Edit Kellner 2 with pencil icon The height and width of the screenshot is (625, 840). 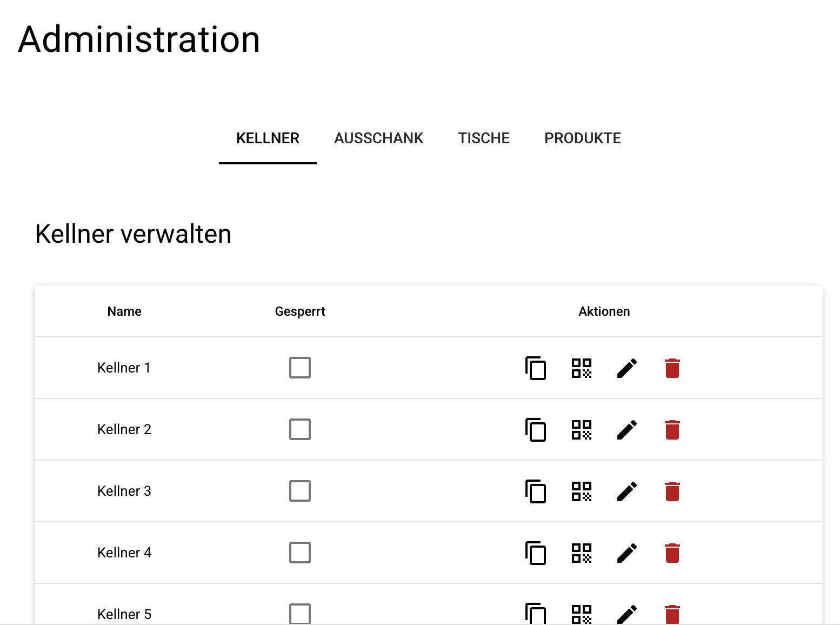tap(627, 430)
